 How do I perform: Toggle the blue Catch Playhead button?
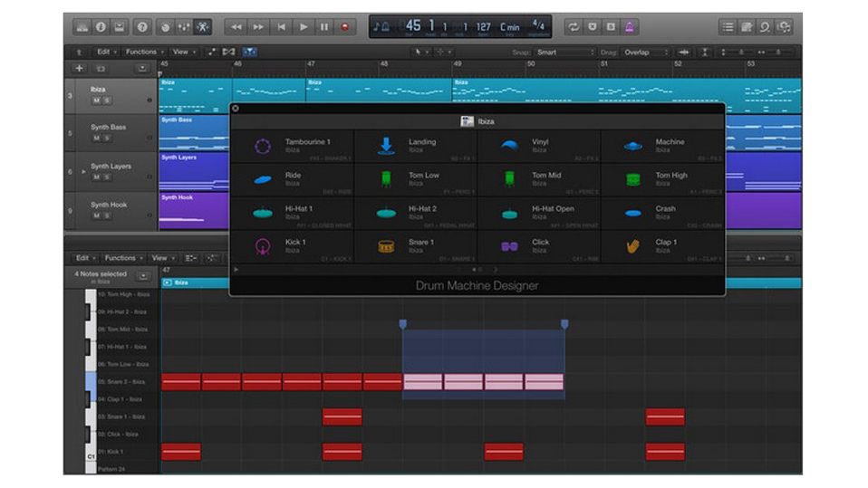click(250, 52)
